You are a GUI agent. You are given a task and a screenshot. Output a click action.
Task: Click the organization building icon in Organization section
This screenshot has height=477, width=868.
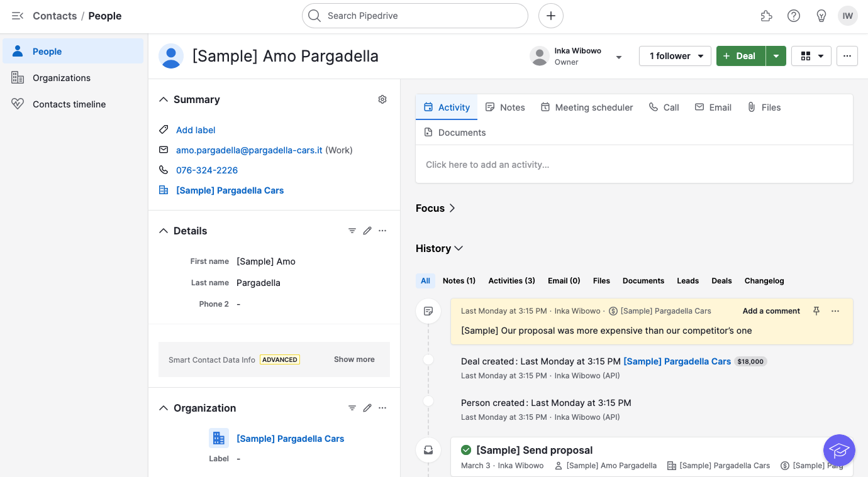click(219, 438)
